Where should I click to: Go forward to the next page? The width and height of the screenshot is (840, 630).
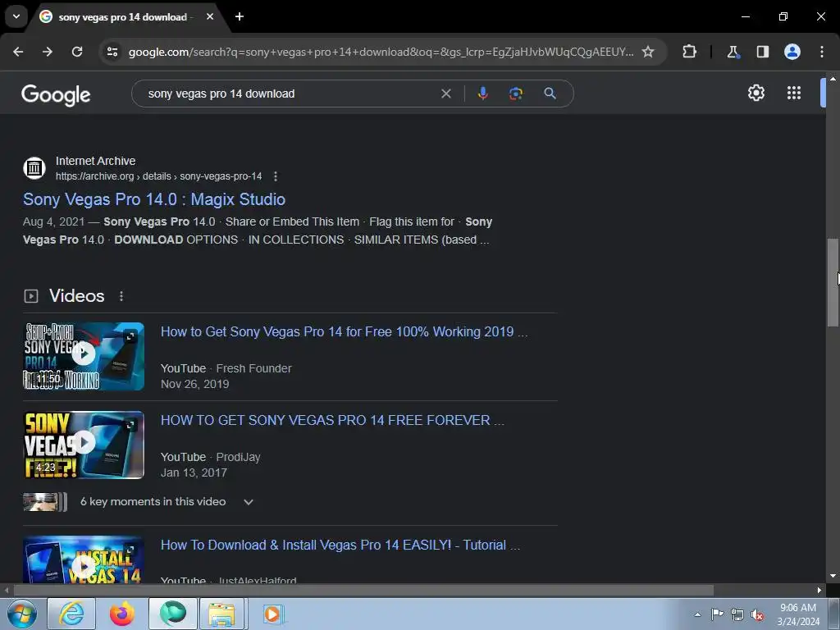48,52
